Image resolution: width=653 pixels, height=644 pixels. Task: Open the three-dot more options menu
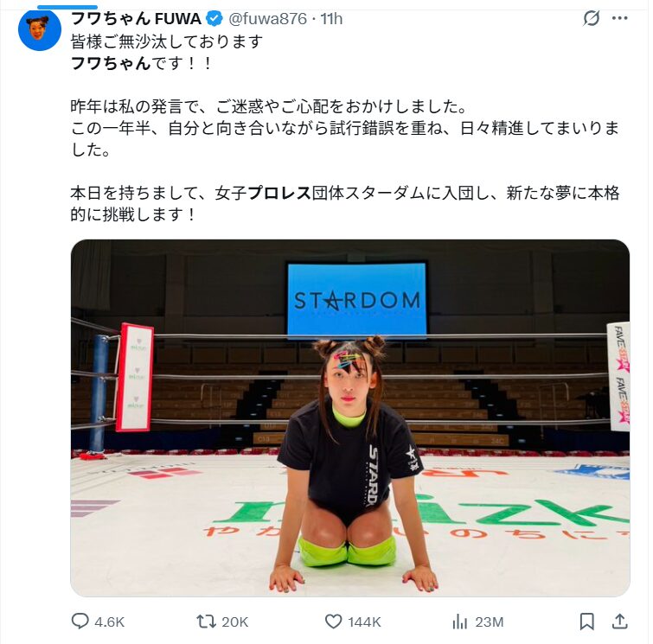pos(619,18)
